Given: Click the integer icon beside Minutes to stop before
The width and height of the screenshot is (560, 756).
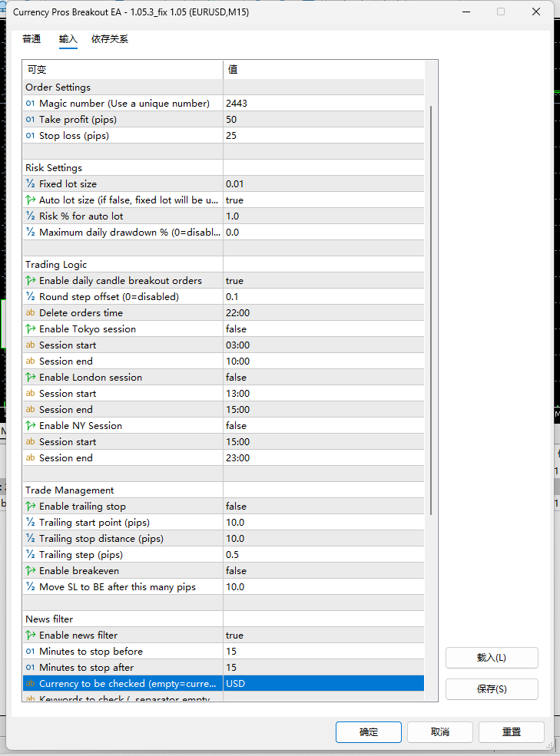Looking at the screenshot, I should coord(31,652).
